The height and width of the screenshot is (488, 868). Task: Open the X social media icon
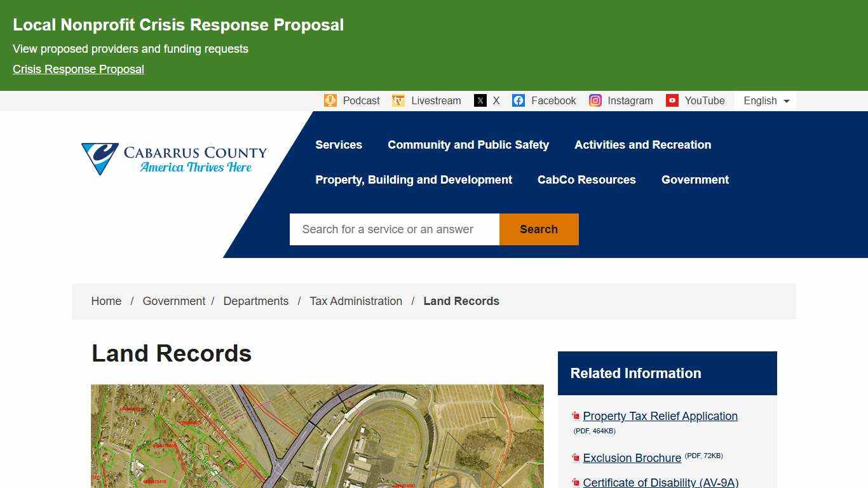click(479, 100)
